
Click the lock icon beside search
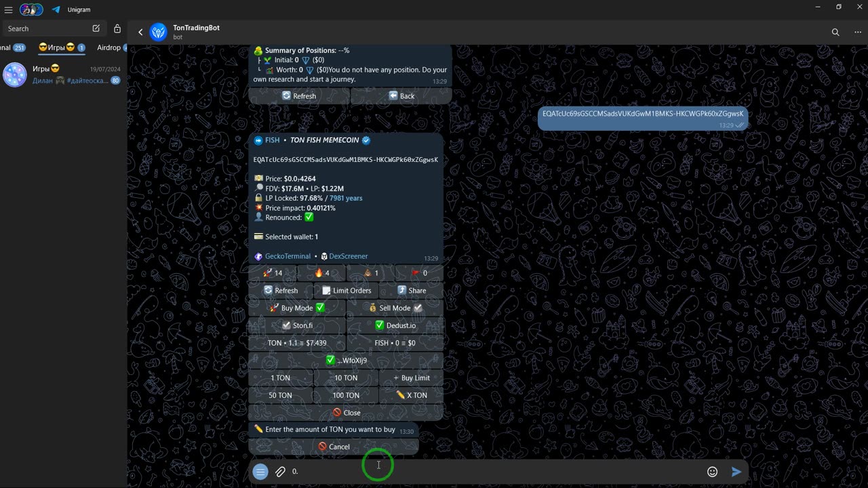click(117, 28)
